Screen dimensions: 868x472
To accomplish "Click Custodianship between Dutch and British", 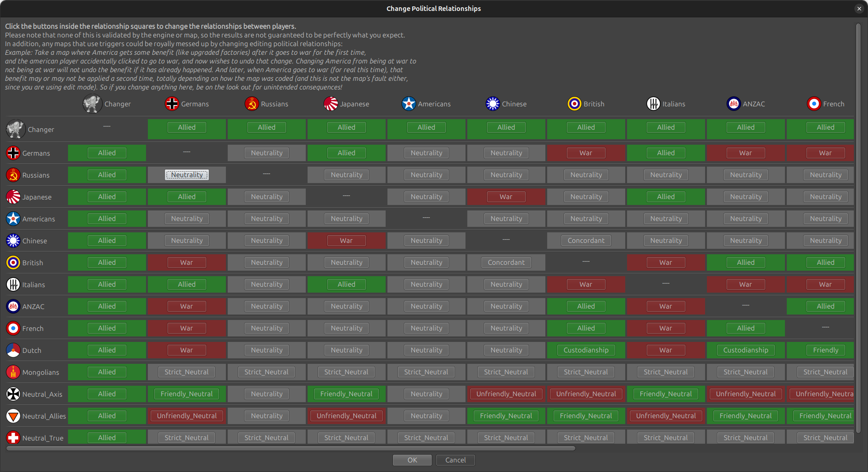I will pyautogui.click(x=586, y=350).
